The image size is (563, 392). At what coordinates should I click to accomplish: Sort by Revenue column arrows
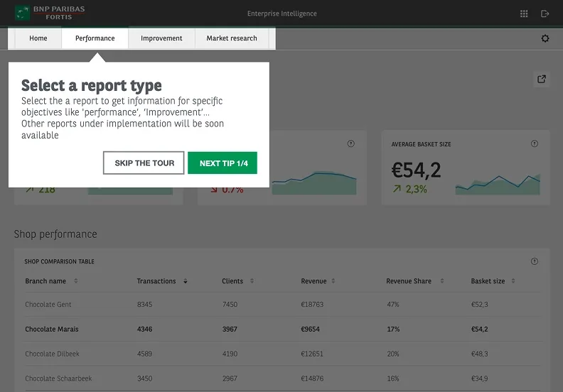pos(333,281)
